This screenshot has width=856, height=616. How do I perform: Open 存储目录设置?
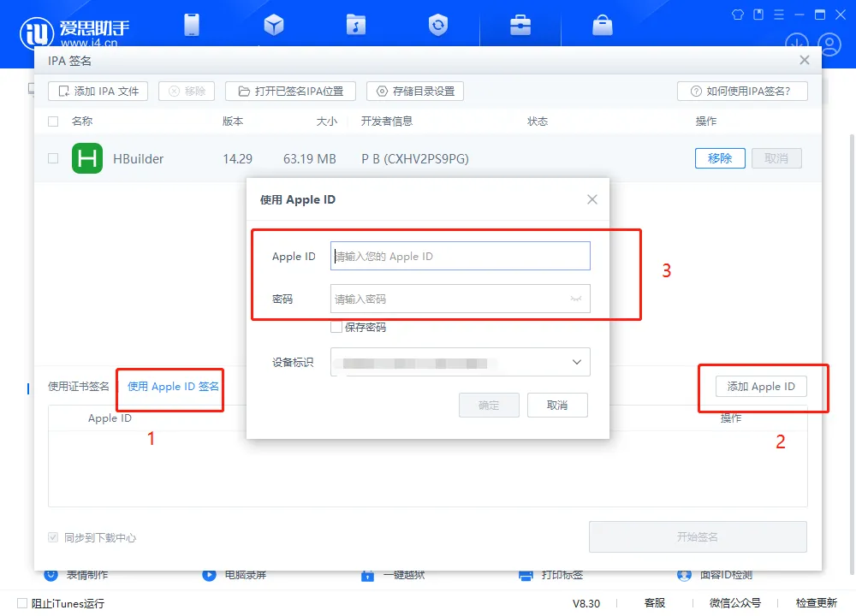(415, 92)
